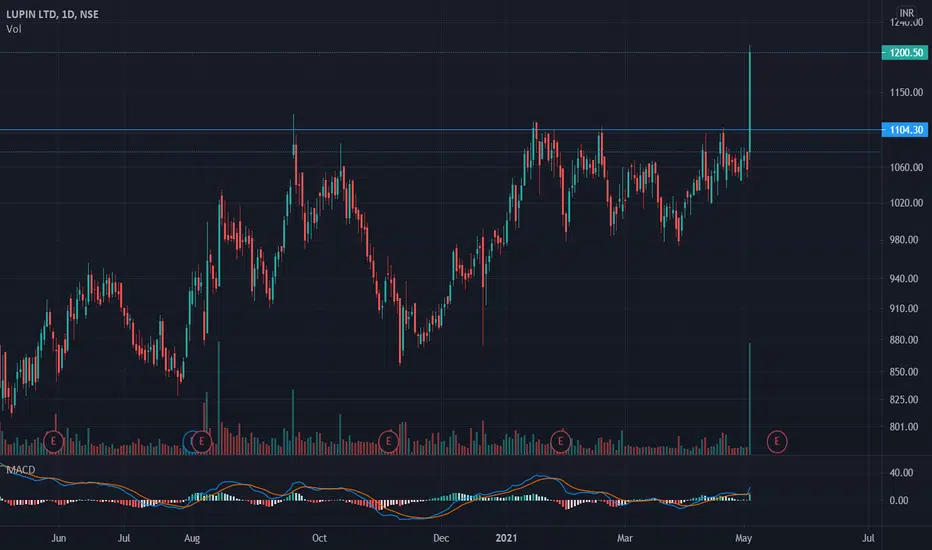
Task: Select the blue horizontal resistance line at 1104.30
Action: point(440,130)
